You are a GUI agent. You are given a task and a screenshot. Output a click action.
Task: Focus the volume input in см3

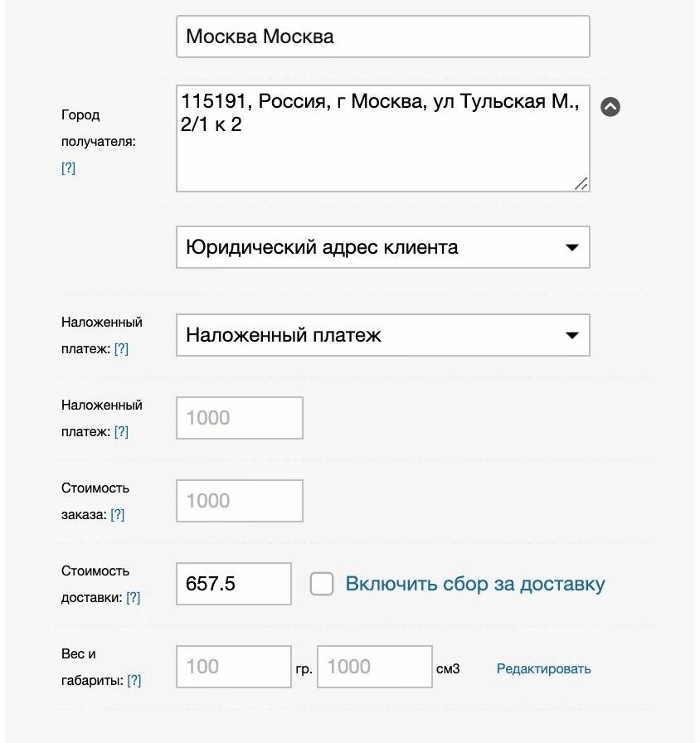pos(375,667)
